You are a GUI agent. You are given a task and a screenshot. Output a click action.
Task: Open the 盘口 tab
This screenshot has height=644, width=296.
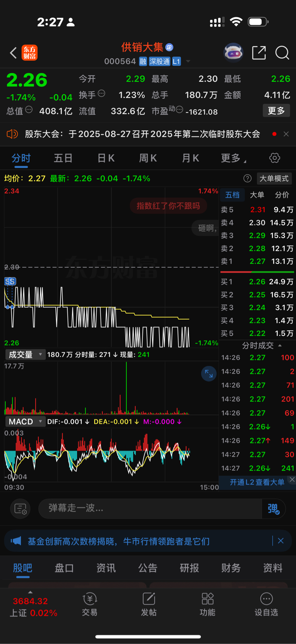tap(64, 568)
